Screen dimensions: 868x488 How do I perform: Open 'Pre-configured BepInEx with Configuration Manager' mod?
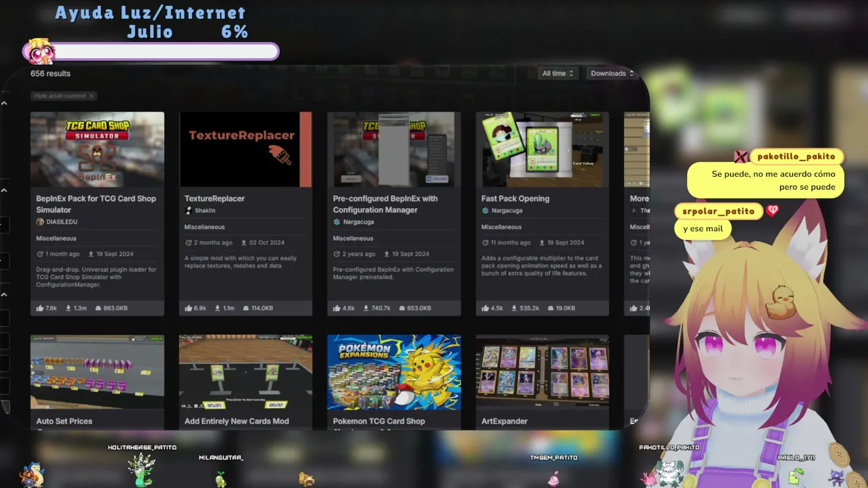tap(385, 204)
